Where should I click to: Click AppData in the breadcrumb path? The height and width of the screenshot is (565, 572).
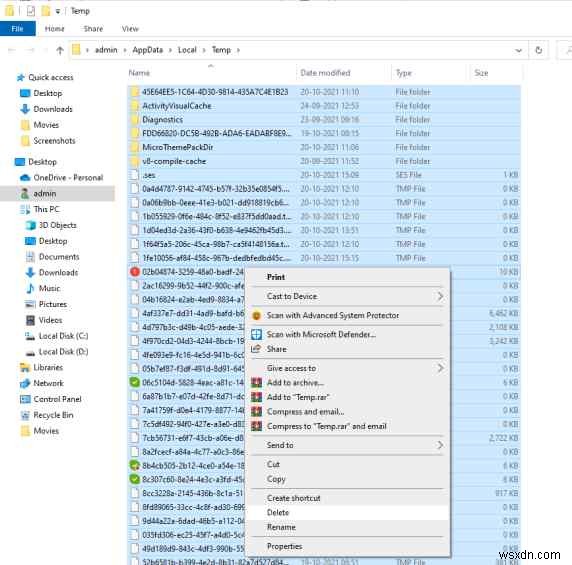click(x=148, y=50)
